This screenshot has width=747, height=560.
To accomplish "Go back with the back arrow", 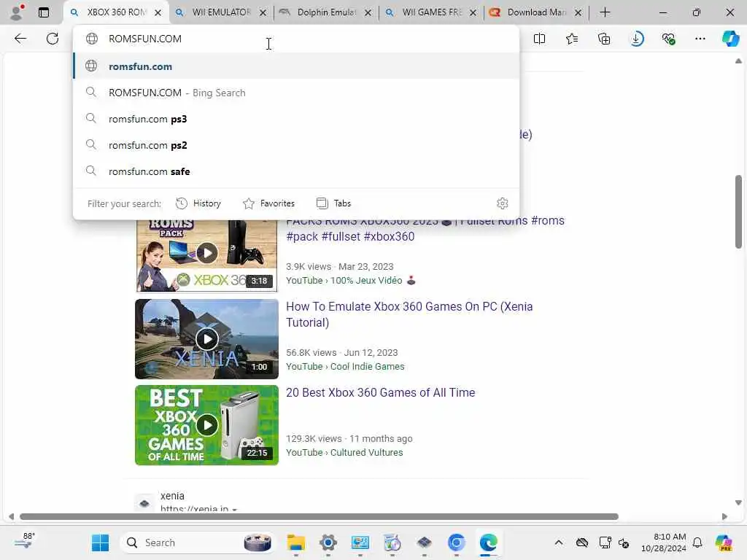I will coord(20,39).
